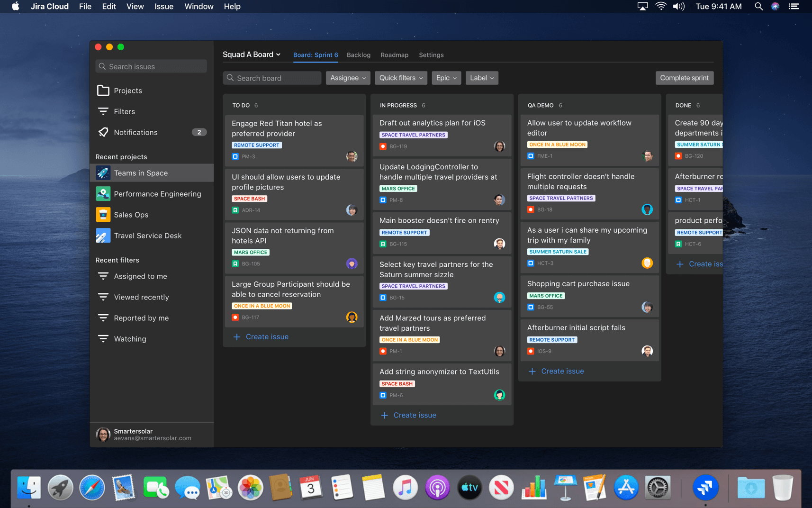The image size is (812, 508).
Task: Click the story icon on BG-115
Action: click(x=383, y=244)
